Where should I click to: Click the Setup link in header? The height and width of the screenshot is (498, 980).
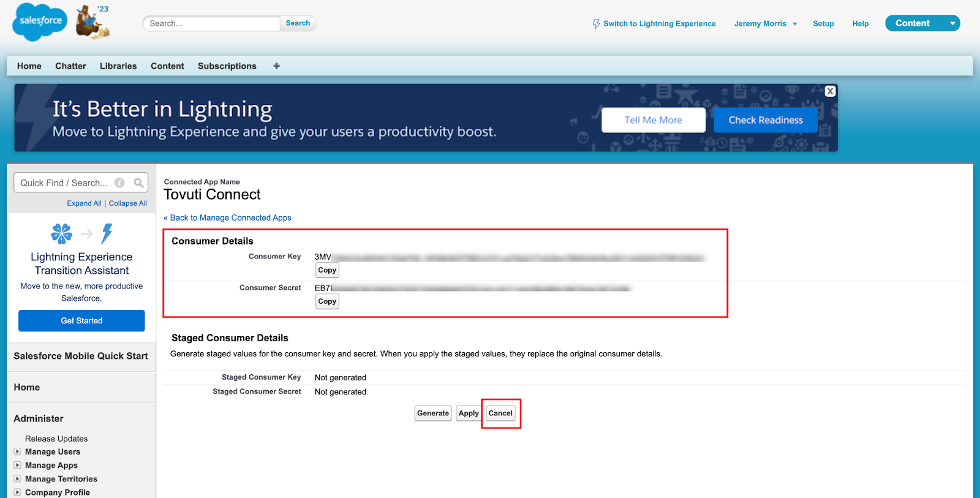point(823,24)
